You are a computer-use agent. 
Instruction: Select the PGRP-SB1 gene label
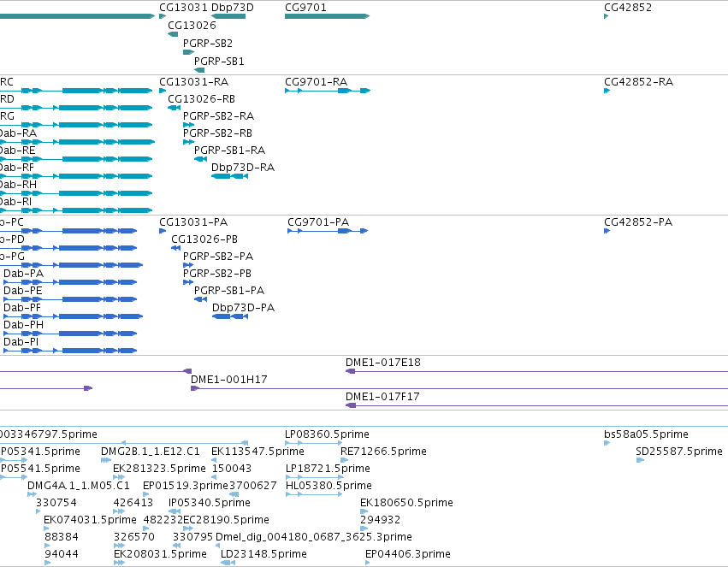coord(219,62)
